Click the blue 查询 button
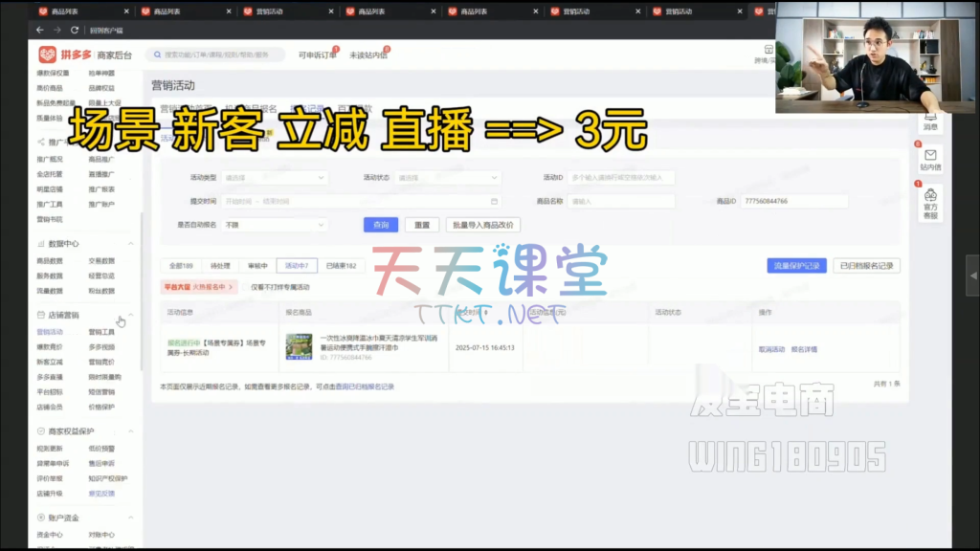The width and height of the screenshot is (980, 551). 380,225
